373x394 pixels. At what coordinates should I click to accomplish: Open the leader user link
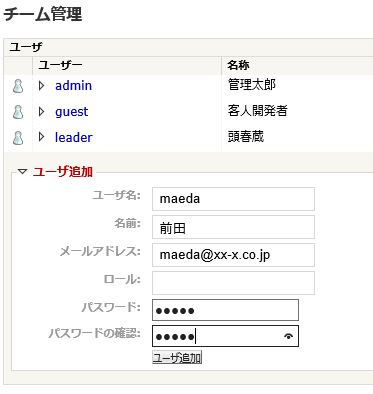73,137
